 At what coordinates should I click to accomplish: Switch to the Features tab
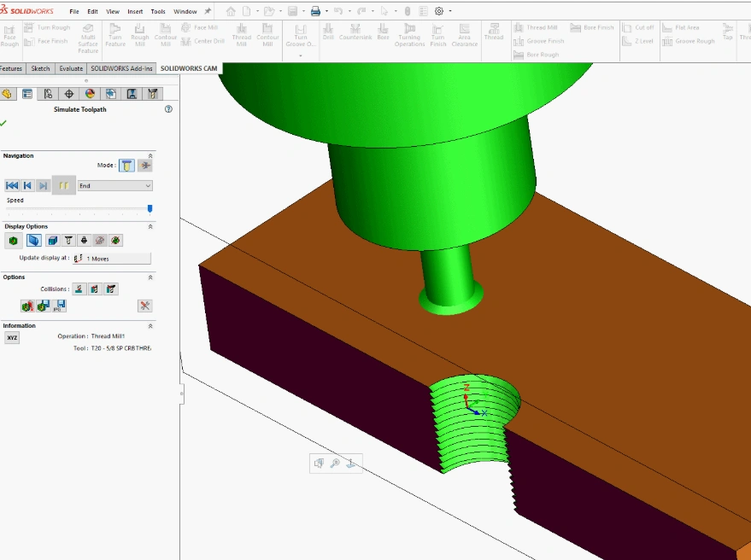(11, 68)
